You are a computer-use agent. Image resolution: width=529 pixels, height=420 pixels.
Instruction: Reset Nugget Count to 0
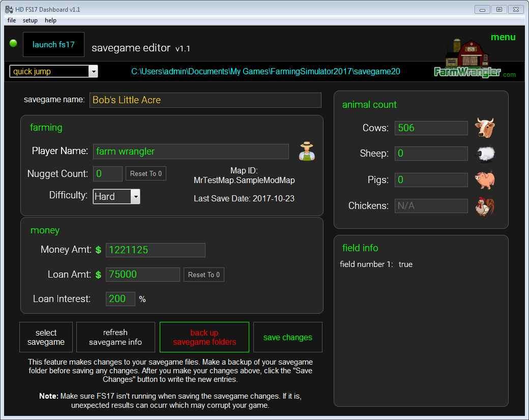[145, 173]
